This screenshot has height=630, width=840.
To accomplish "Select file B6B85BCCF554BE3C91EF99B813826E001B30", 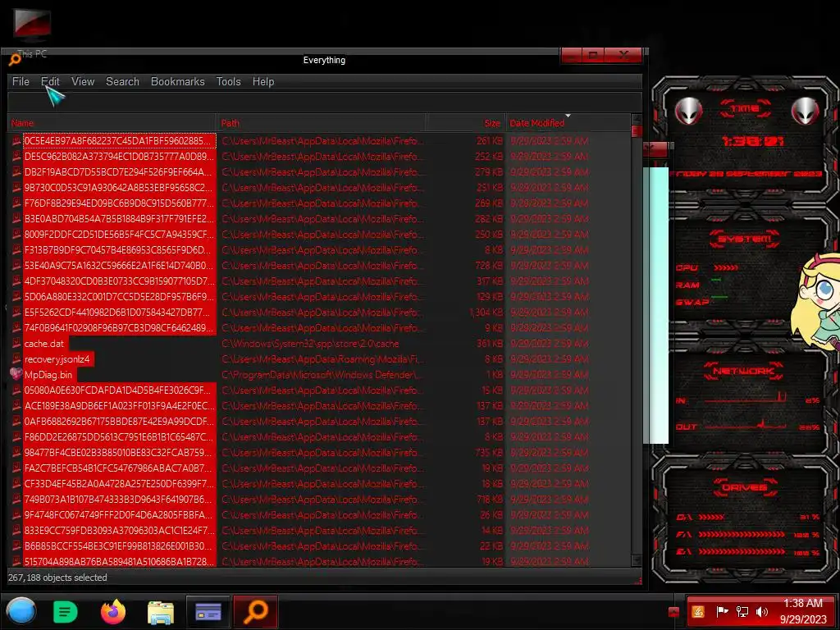I will 119,546.
